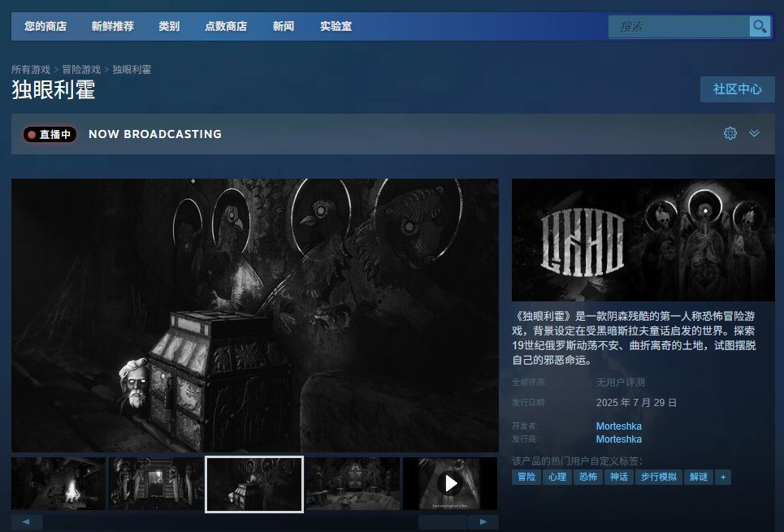Select the chest screenshot thumbnail
784x532 pixels.
[253, 484]
